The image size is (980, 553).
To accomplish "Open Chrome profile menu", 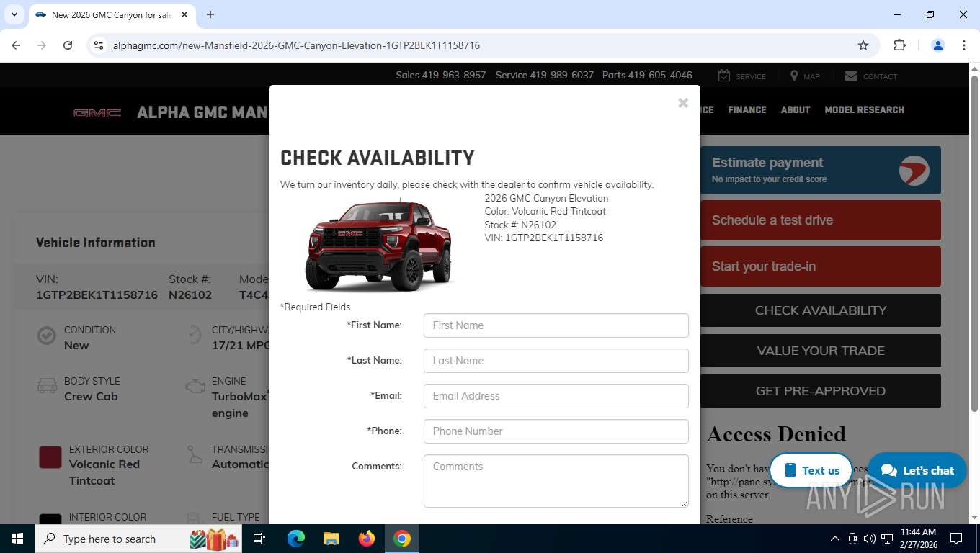I will [x=938, y=45].
